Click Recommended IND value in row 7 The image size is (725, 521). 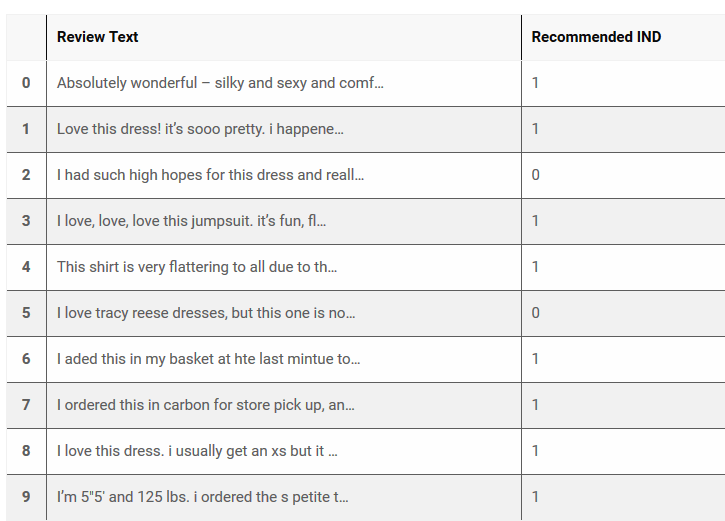pos(536,405)
